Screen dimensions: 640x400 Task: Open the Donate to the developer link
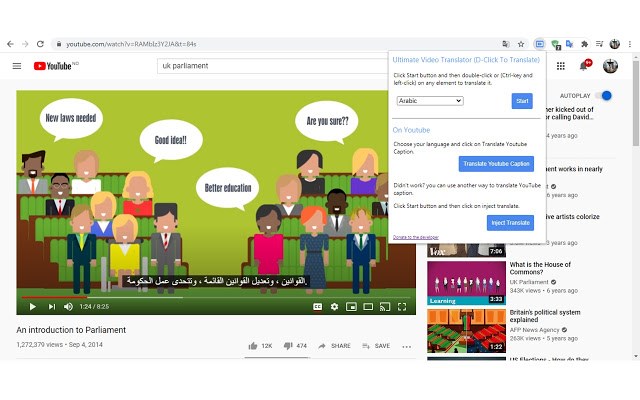[x=416, y=237]
